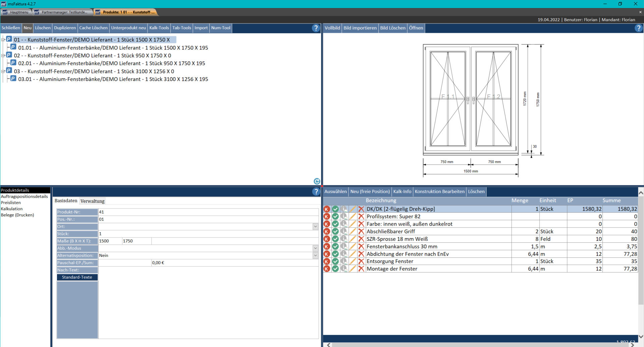
Task: Toggle green checkmark on DK/DK row
Action: (x=335, y=209)
